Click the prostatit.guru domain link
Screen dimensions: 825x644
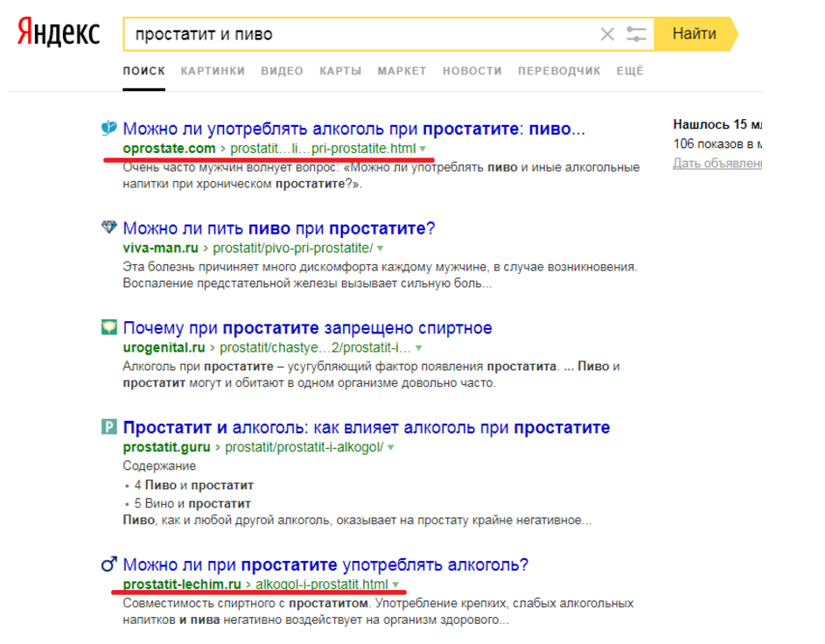[x=167, y=447]
